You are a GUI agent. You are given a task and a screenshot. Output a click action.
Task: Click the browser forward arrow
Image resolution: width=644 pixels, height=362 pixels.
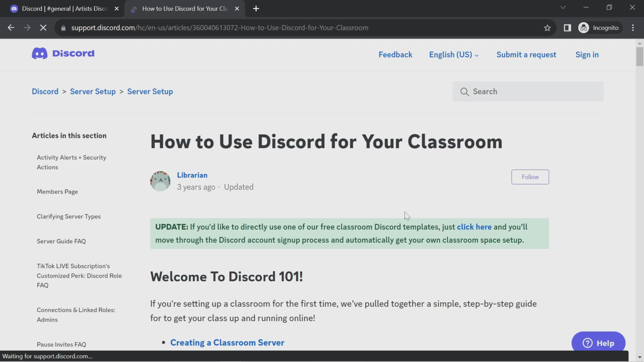(x=27, y=28)
